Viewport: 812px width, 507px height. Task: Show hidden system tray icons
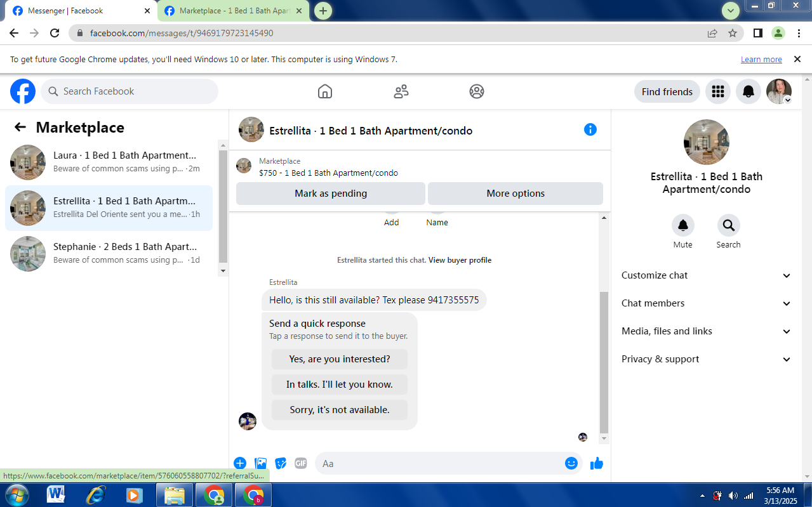702,496
